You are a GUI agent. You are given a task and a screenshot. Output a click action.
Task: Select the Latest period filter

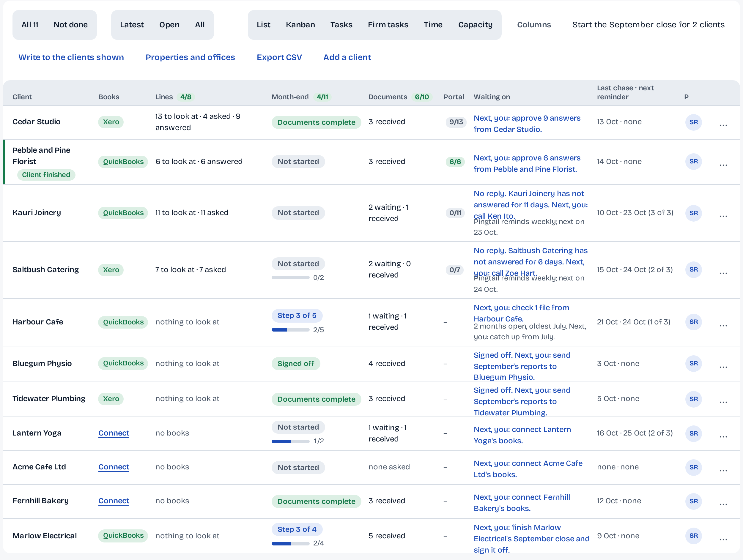point(132,25)
